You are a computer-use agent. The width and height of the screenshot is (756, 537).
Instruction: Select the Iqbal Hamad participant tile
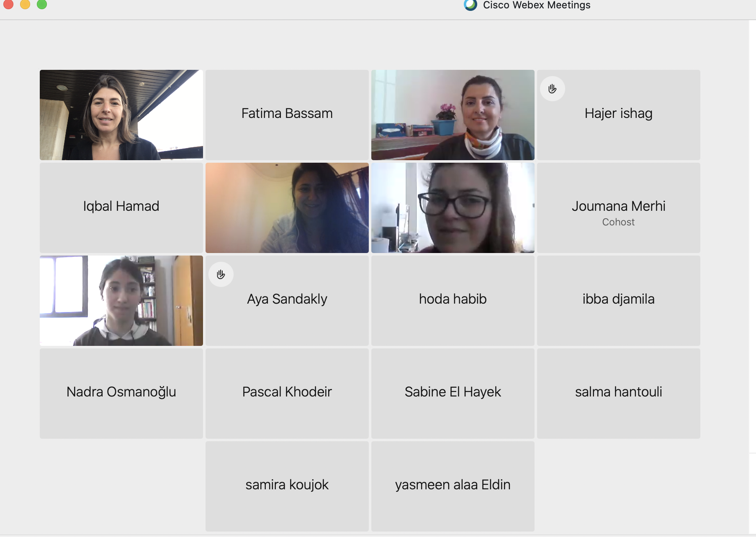point(121,208)
